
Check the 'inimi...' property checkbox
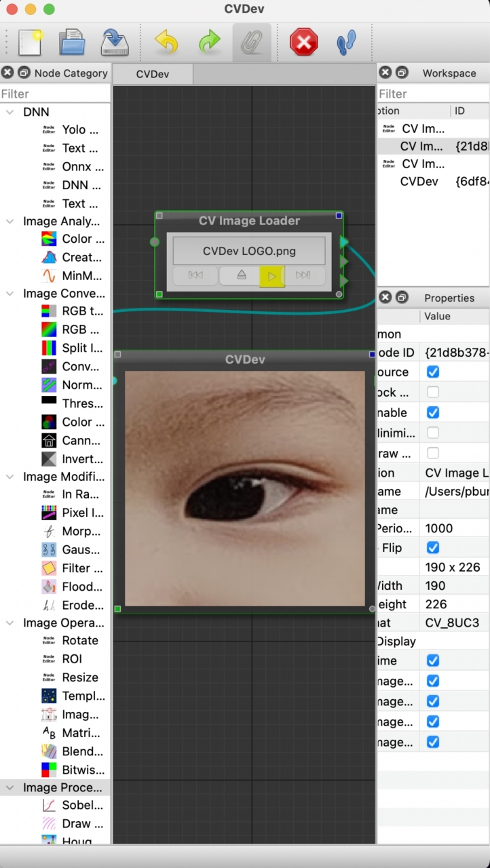(x=432, y=433)
